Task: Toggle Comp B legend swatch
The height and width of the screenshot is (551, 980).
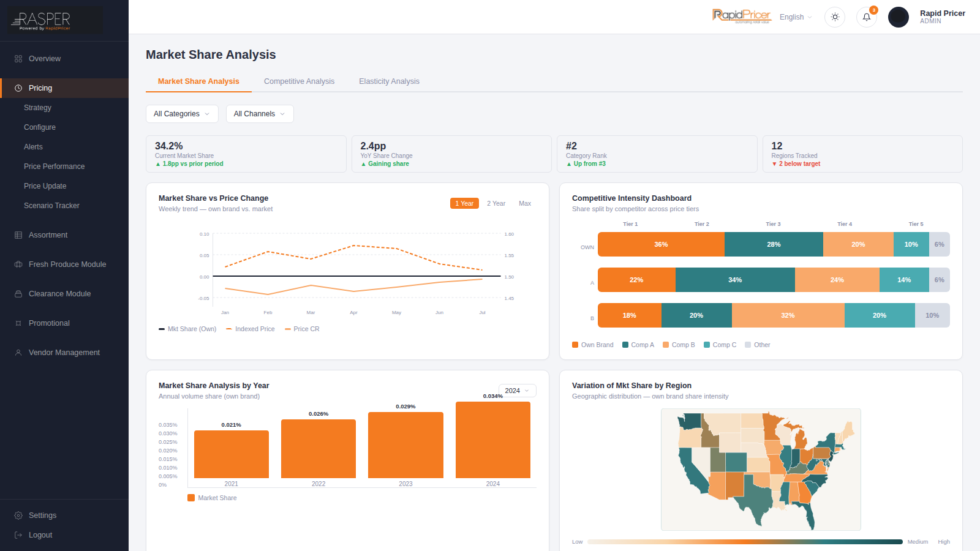Action: pyautogui.click(x=666, y=345)
